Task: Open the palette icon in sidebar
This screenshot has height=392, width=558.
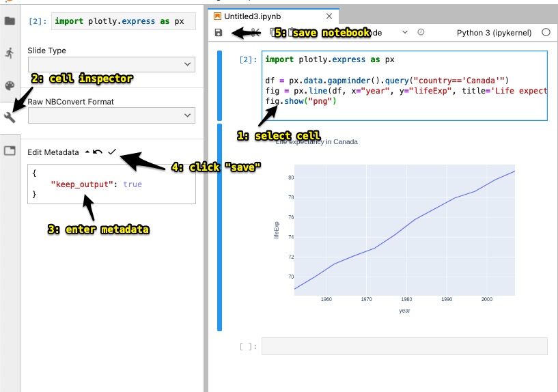Action: (10, 85)
